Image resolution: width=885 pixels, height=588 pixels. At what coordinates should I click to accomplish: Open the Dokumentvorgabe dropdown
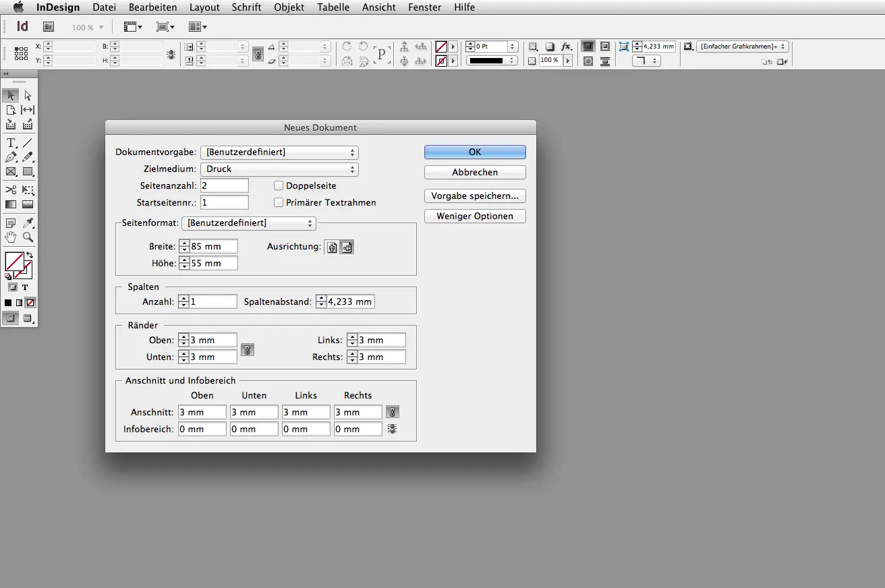tap(279, 152)
